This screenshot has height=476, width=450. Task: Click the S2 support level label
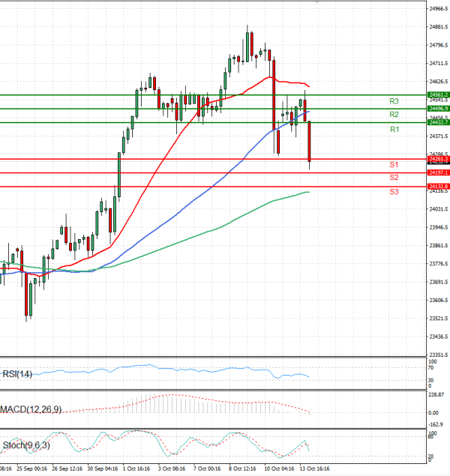pyautogui.click(x=393, y=178)
